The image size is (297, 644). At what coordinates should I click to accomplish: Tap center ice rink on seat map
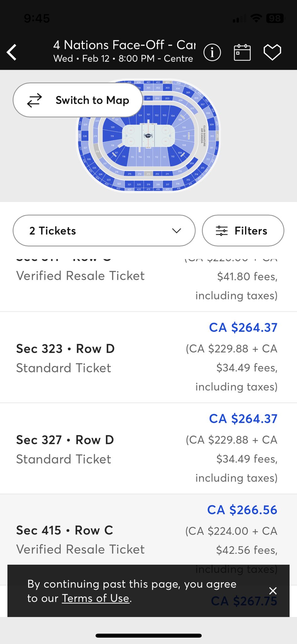pos(148,136)
